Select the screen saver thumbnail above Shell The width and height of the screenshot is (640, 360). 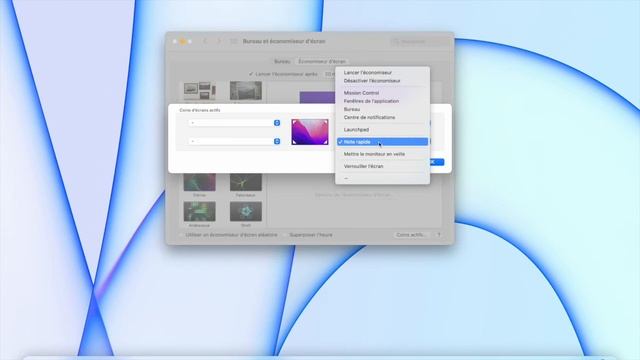pyautogui.click(x=246, y=182)
